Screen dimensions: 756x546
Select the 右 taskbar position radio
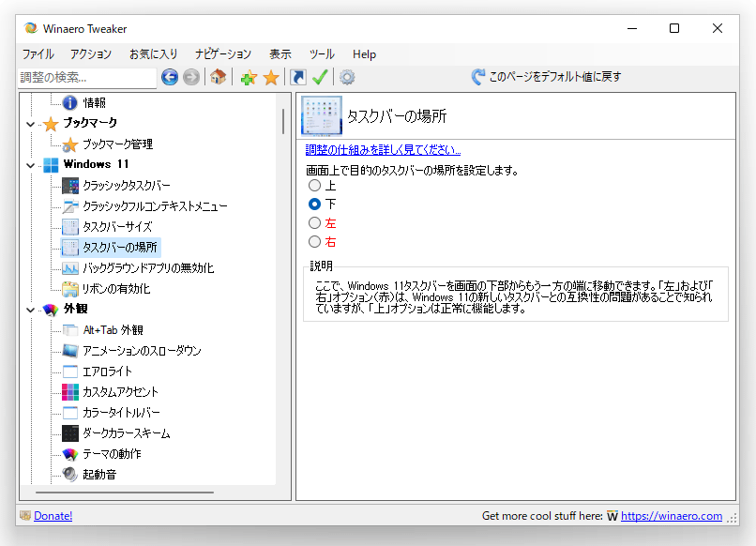pyautogui.click(x=314, y=242)
